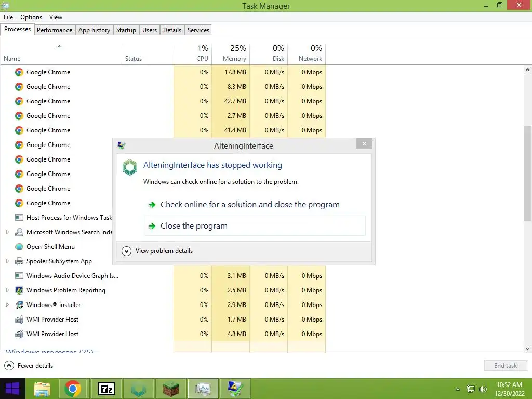Switch to the Users tab
Image resolution: width=532 pixels, height=399 pixels.
149,30
